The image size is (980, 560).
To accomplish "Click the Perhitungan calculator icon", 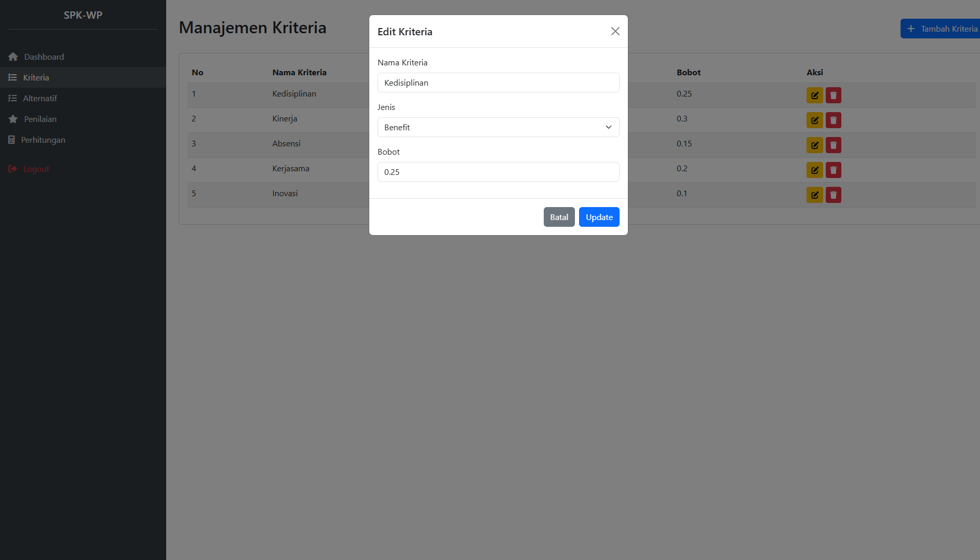I will point(11,140).
